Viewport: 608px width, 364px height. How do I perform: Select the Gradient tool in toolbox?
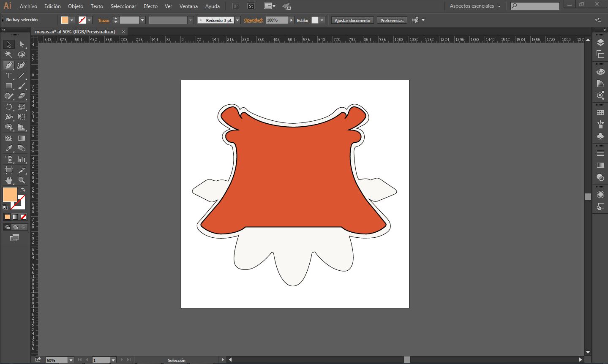(22, 138)
